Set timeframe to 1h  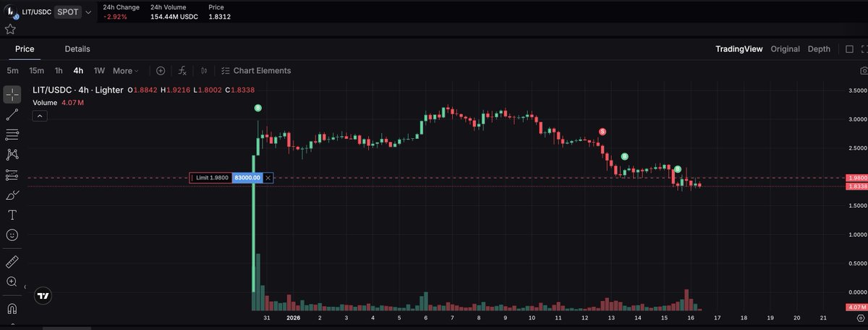point(59,71)
